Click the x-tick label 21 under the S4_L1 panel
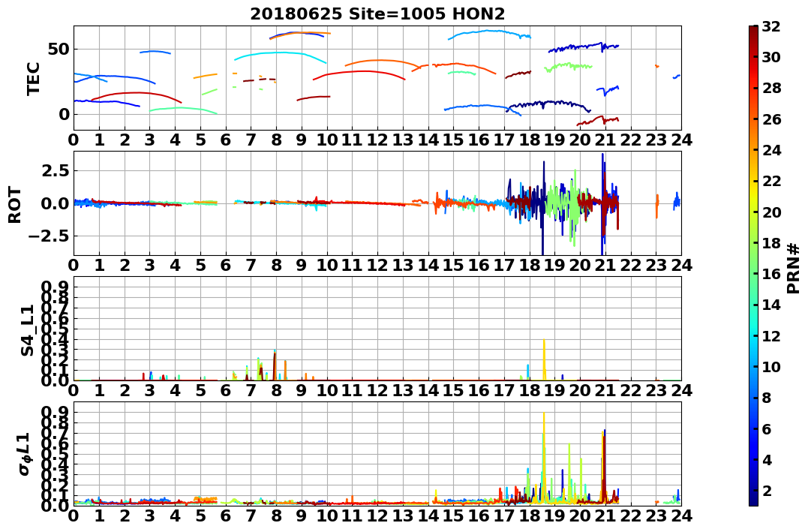 (x=605, y=390)
